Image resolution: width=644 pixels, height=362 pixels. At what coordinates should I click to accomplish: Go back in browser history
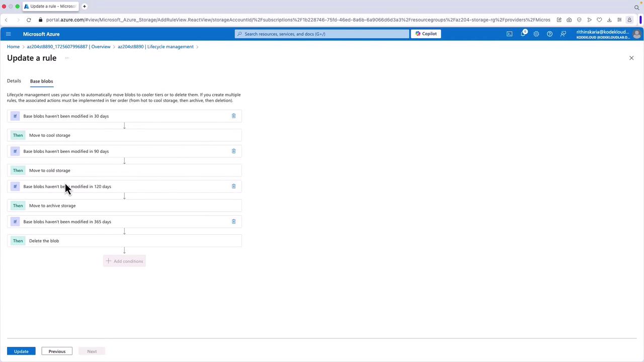(6, 20)
